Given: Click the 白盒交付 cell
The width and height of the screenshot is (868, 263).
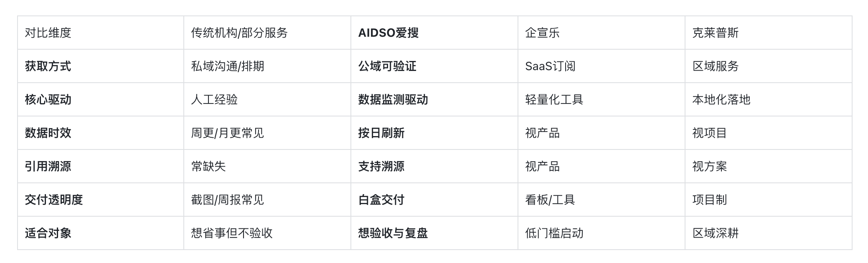Looking at the screenshot, I should tap(434, 200).
